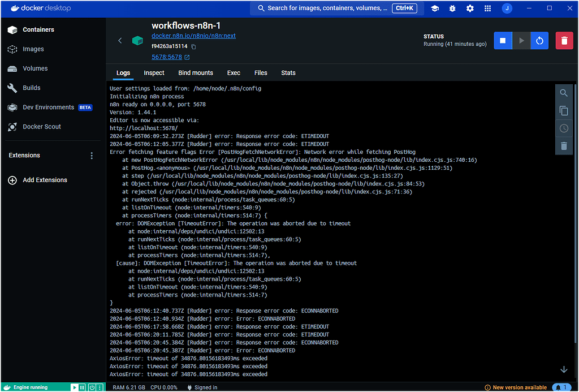Click the Ctrl+K shortcut badge
The width and height of the screenshot is (579, 392).
click(405, 8)
